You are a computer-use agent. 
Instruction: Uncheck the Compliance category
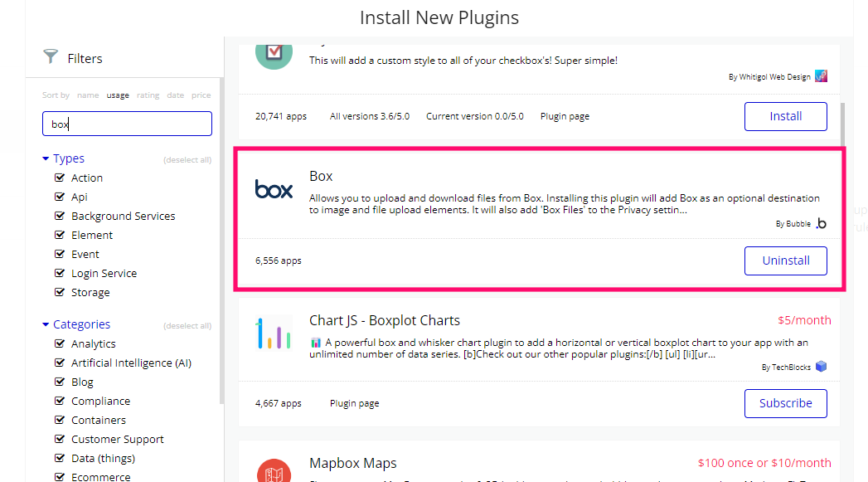click(x=60, y=401)
